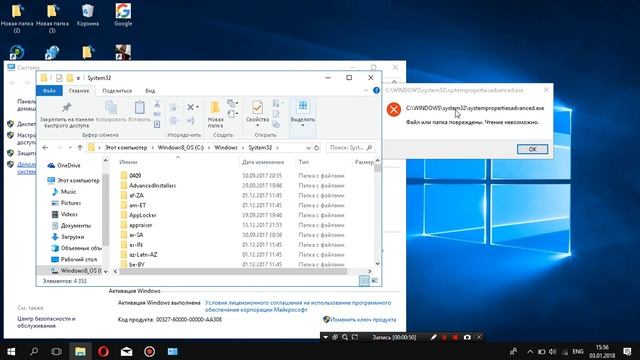Click the pencil draw icon on recording toolbar
This screenshot has width=640, height=360.
(433, 337)
